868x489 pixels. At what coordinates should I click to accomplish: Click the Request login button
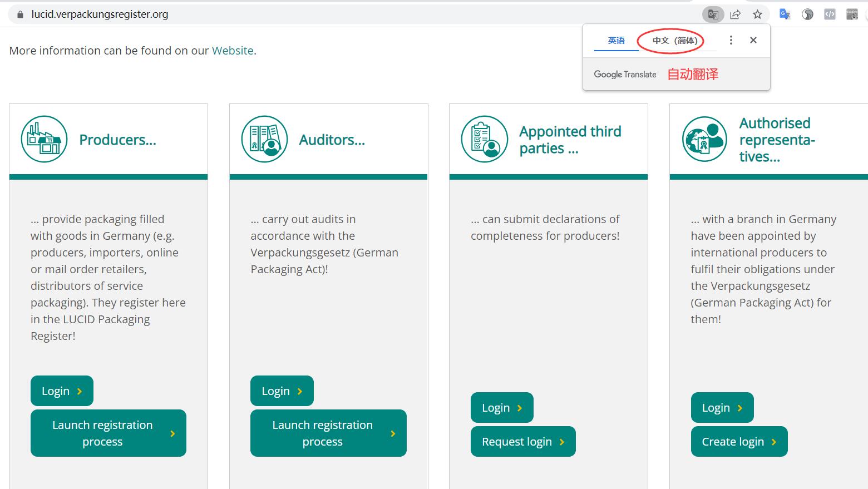(523, 442)
